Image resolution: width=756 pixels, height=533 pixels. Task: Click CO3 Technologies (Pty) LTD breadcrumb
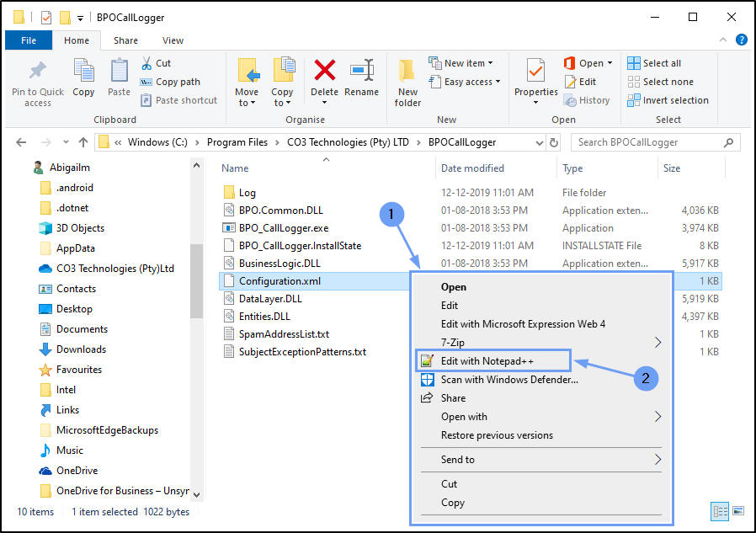coord(348,142)
